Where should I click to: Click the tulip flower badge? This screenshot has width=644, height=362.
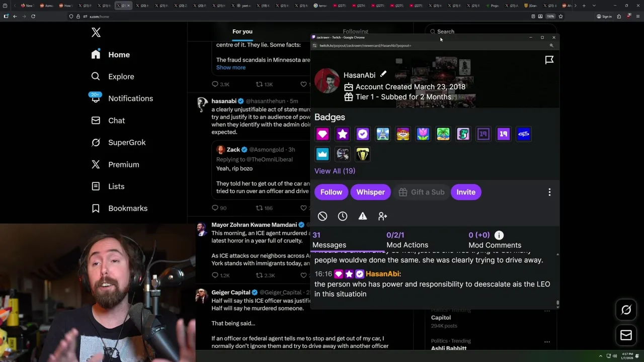[x=423, y=134]
